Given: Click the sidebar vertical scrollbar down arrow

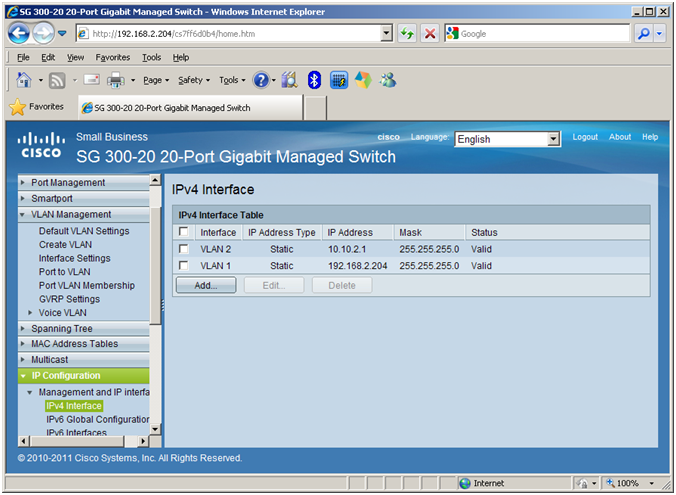Looking at the screenshot, I should 155,429.
